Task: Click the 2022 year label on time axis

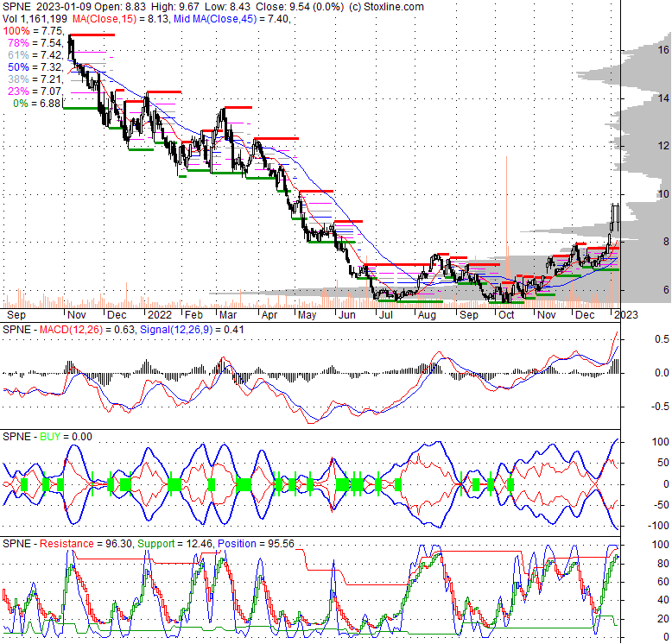Action: pos(160,315)
